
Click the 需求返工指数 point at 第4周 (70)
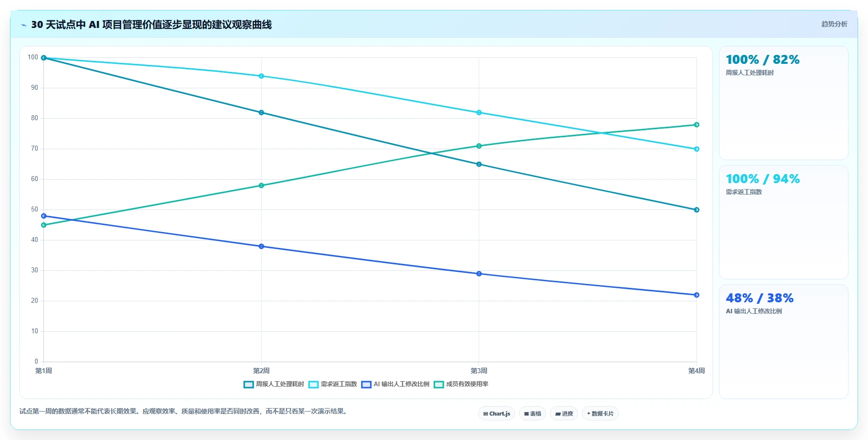(696, 149)
